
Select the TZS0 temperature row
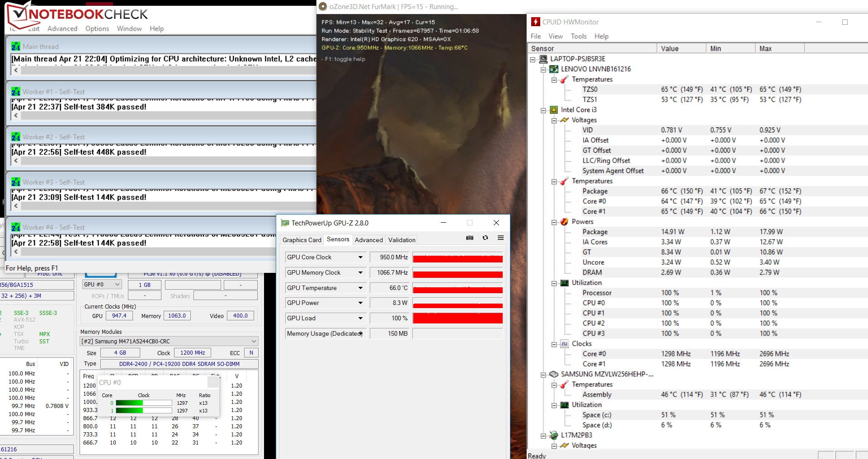click(698, 89)
